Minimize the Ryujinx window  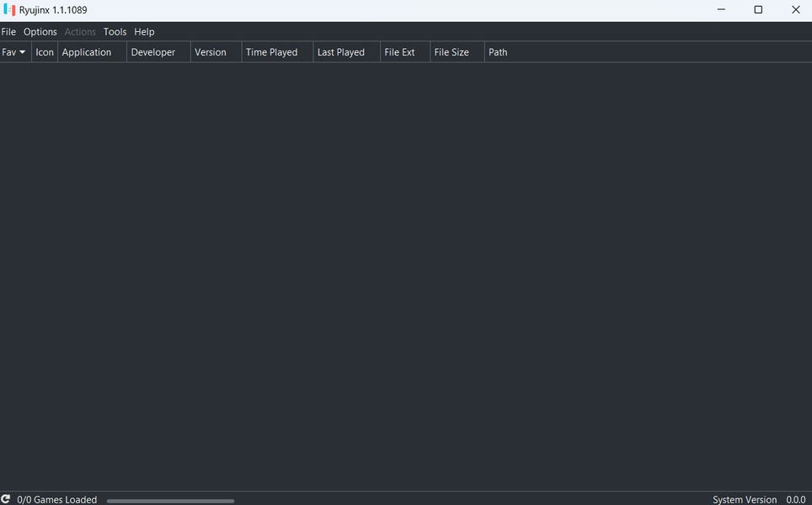(721, 10)
